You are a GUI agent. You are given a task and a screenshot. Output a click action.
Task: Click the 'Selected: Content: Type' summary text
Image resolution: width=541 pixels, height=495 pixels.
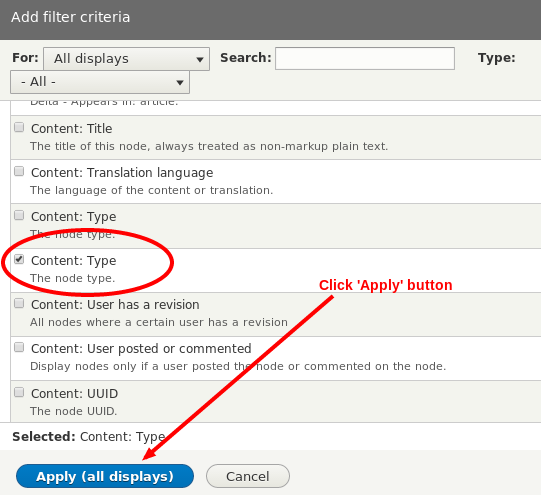pyautogui.click(x=89, y=437)
